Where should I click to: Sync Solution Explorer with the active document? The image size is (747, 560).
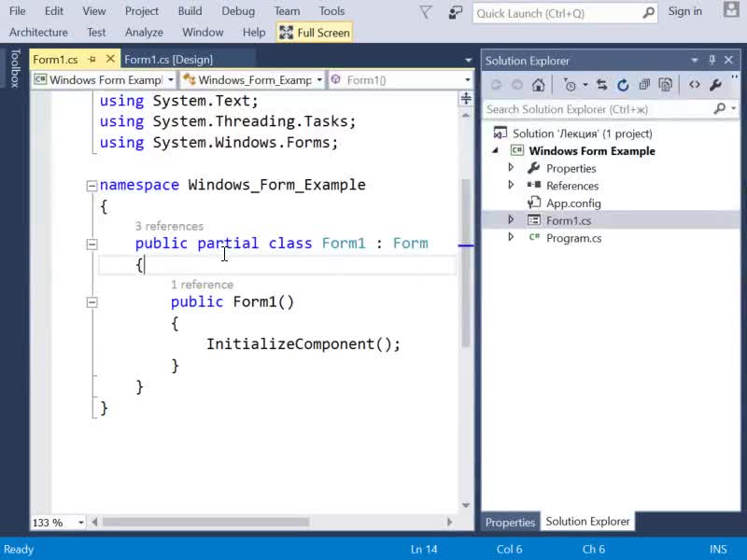601,85
